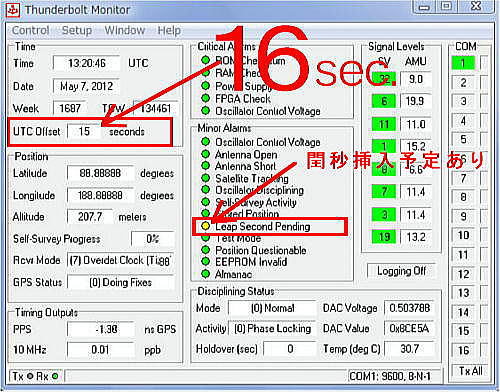This screenshot has height=392, width=500.
Task: Click the UTC Offset field showing 15
Action: click(84, 131)
